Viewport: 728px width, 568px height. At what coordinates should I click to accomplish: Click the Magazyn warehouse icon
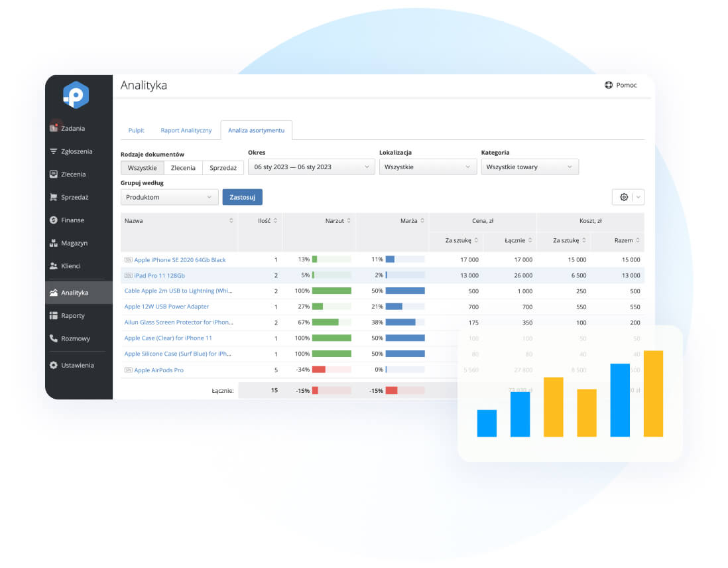[54, 243]
